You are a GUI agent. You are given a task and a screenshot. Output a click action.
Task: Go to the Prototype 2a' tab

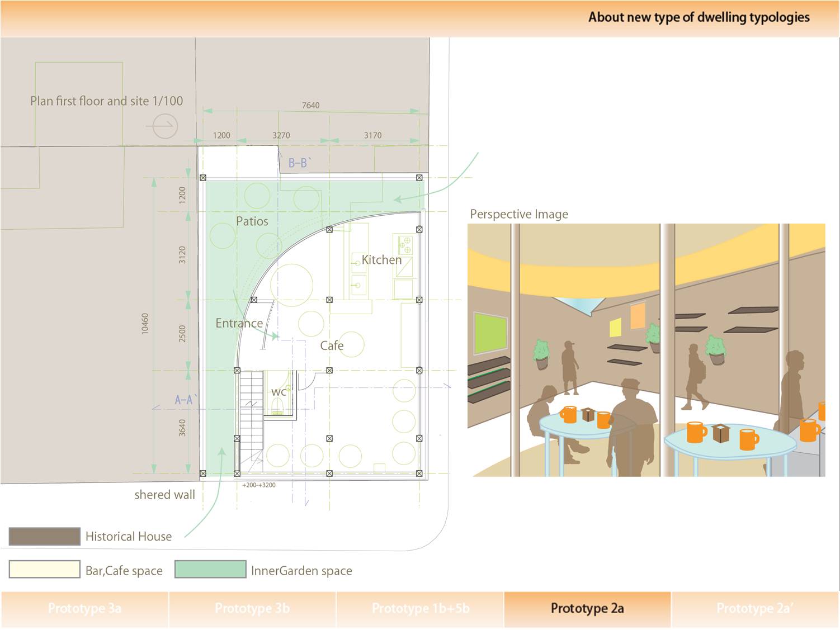coord(755,609)
